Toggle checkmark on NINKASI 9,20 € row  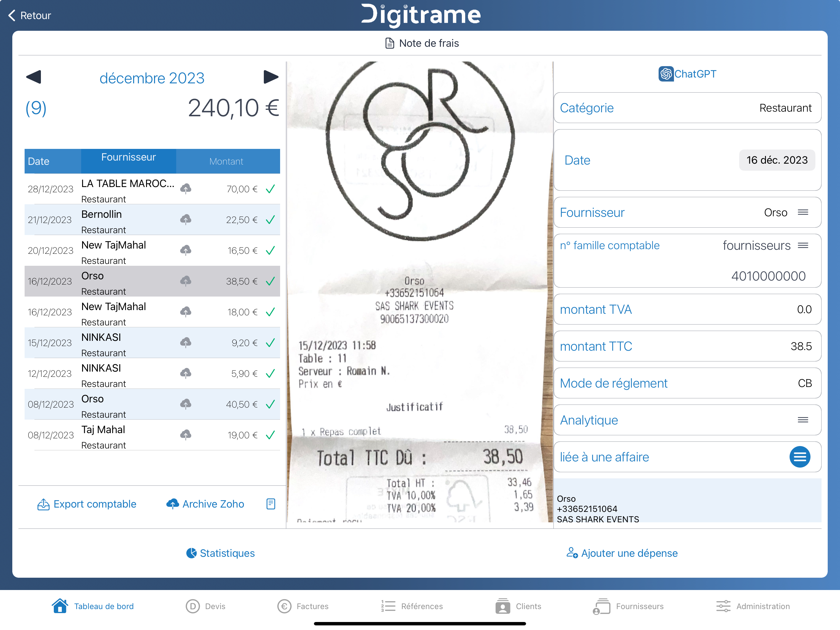pyautogui.click(x=270, y=343)
